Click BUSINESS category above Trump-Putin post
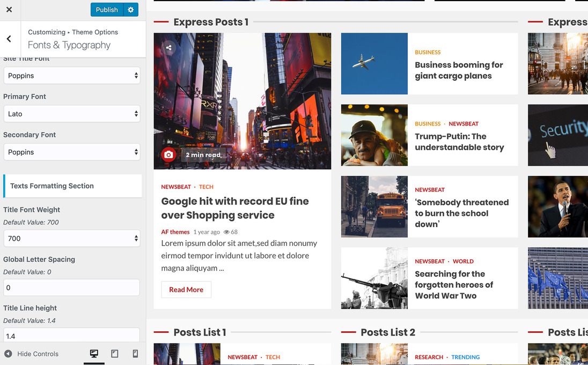The width and height of the screenshot is (588, 365). coord(428,124)
